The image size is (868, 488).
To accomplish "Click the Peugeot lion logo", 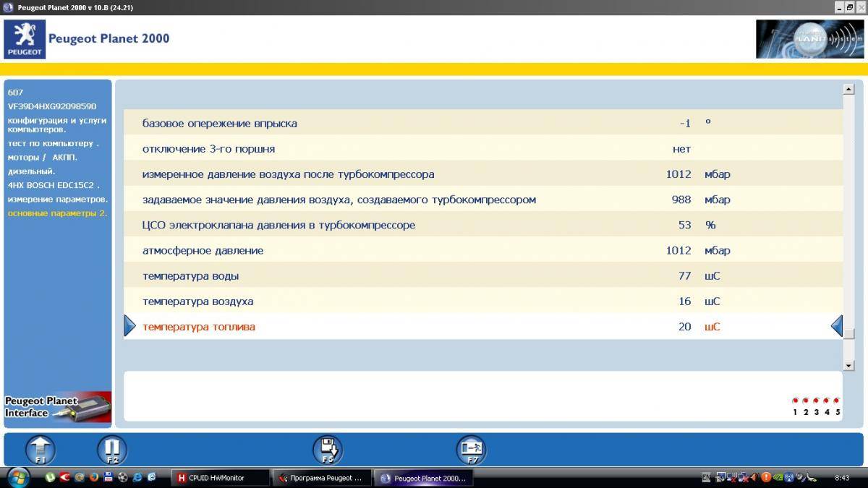I will pyautogui.click(x=25, y=39).
